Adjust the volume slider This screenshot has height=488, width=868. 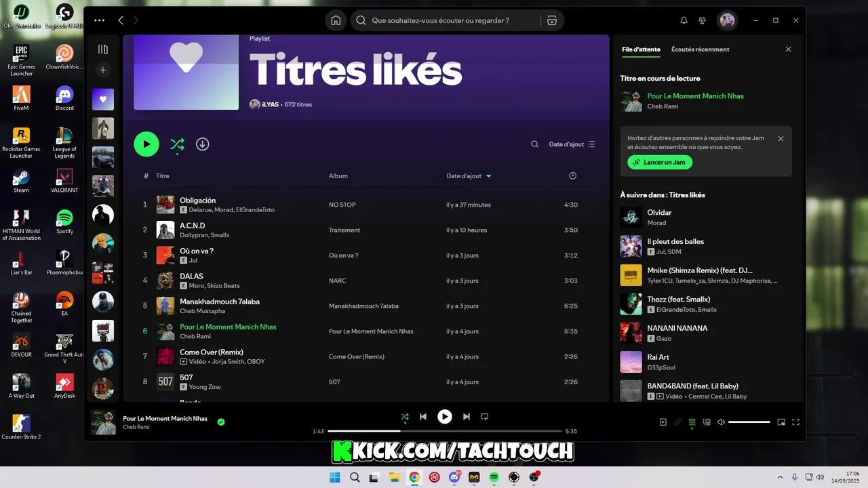click(749, 422)
